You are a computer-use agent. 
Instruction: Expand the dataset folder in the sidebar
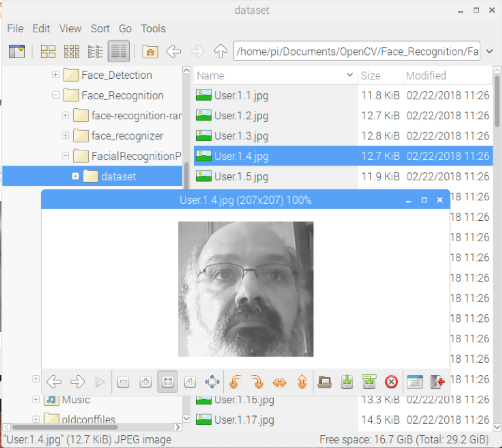[x=75, y=176]
